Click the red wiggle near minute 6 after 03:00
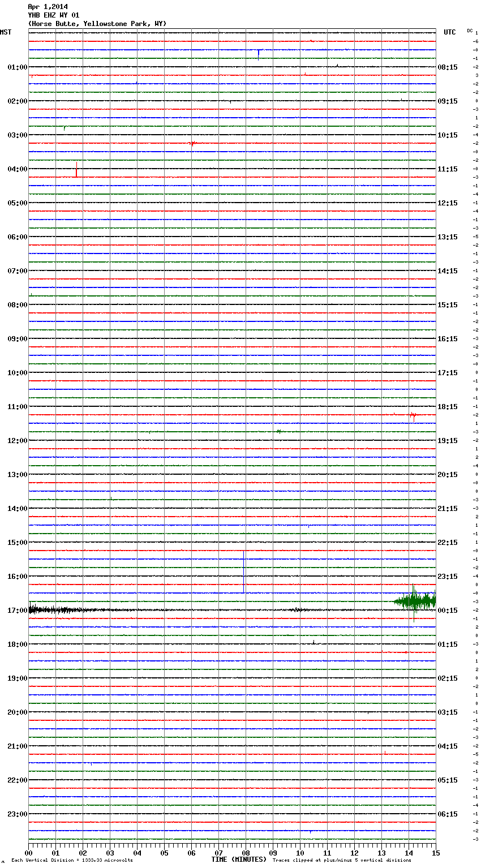 (192, 143)
